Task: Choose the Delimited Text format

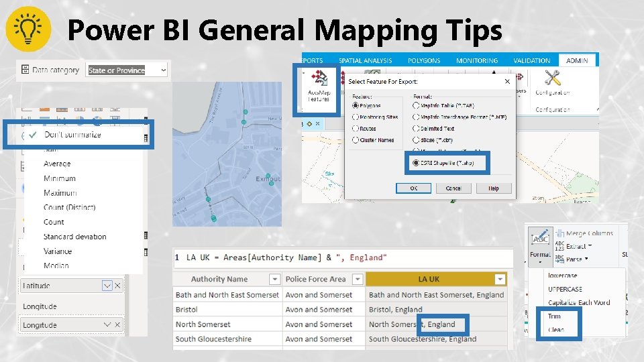Action: click(416, 129)
